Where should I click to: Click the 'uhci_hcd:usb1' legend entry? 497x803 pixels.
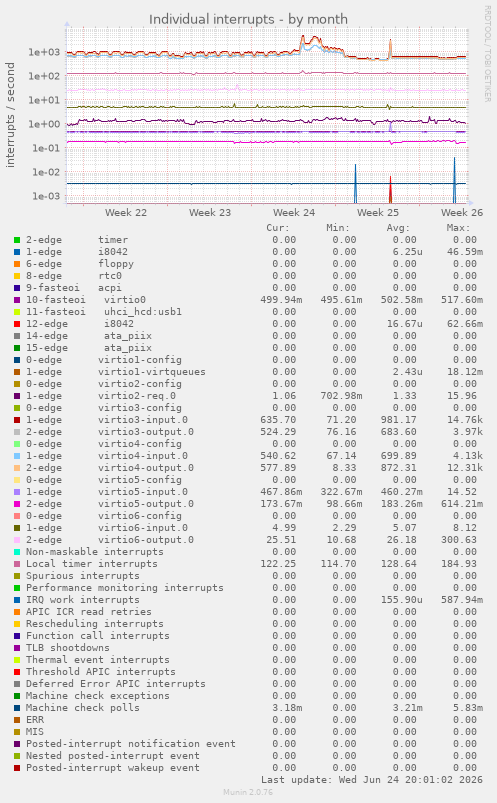pyautogui.click(x=143, y=312)
